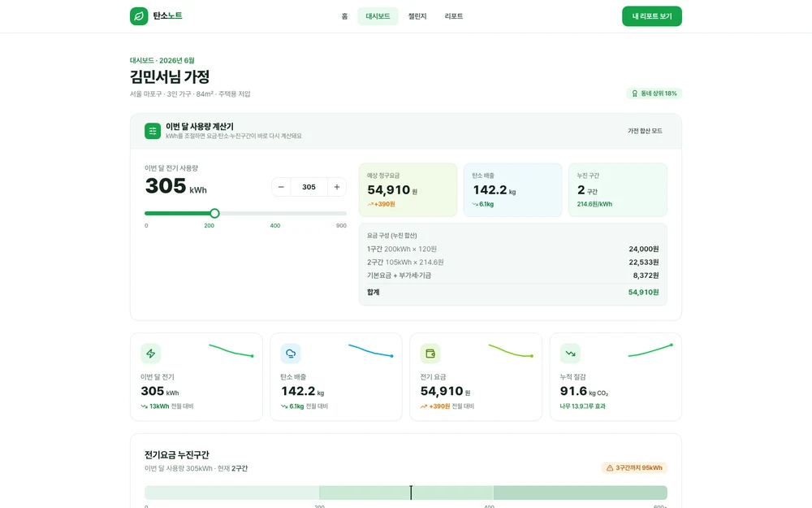Image resolution: width=812 pixels, height=508 pixels.
Task: Select the 400 tick label under the slider
Action: [275, 226]
